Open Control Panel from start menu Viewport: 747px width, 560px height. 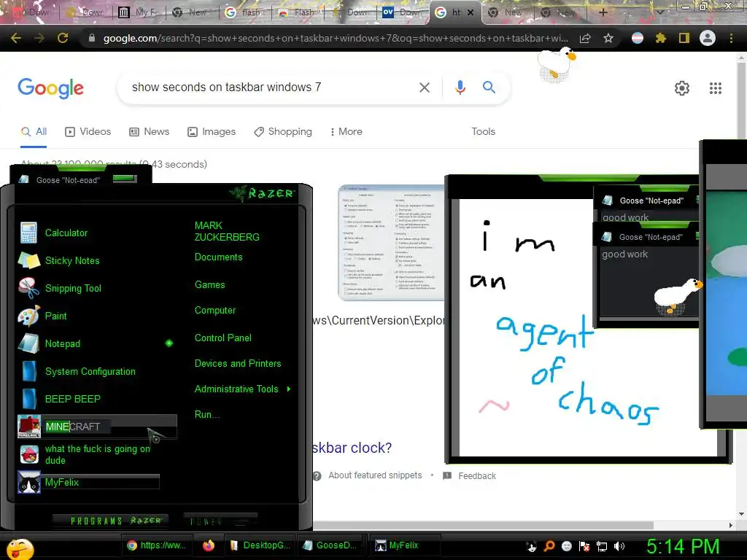pyautogui.click(x=223, y=338)
